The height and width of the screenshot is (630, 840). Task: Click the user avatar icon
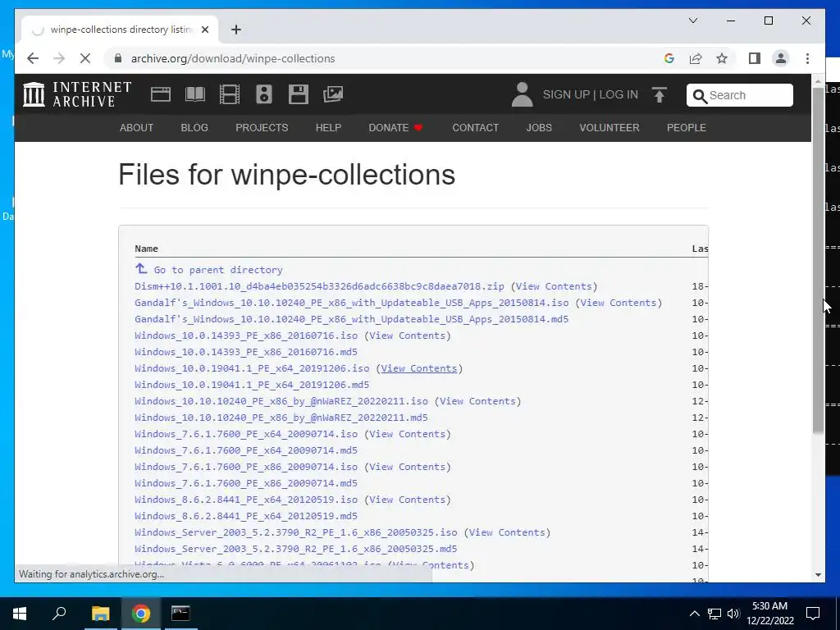522,94
